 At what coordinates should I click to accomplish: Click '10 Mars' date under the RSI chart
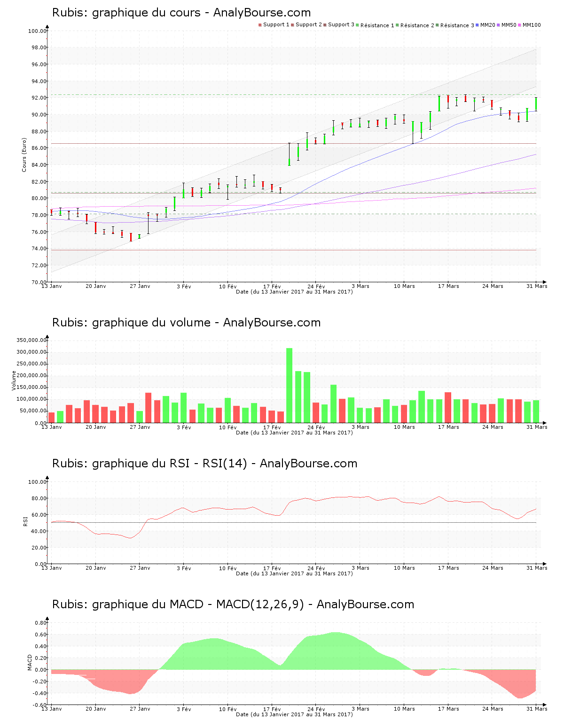[x=404, y=568]
